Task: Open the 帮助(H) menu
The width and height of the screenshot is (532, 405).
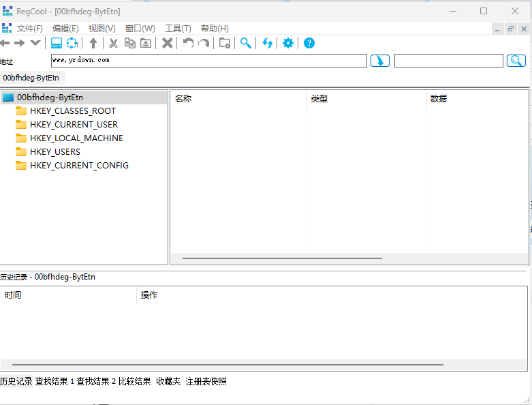Action: pos(215,29)
